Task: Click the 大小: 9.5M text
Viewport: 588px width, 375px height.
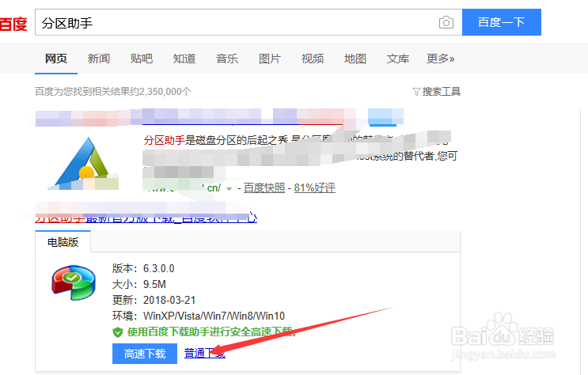Action: point(139,284)
